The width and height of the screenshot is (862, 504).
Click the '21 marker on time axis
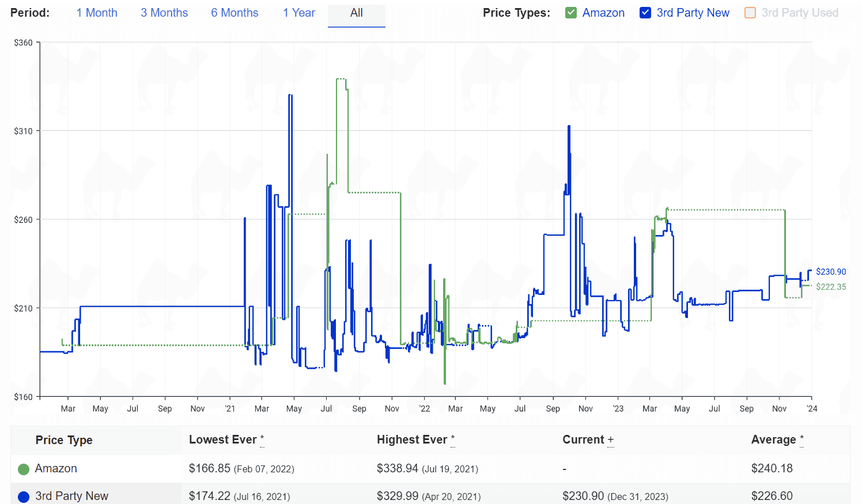click(x=230, y=408)
